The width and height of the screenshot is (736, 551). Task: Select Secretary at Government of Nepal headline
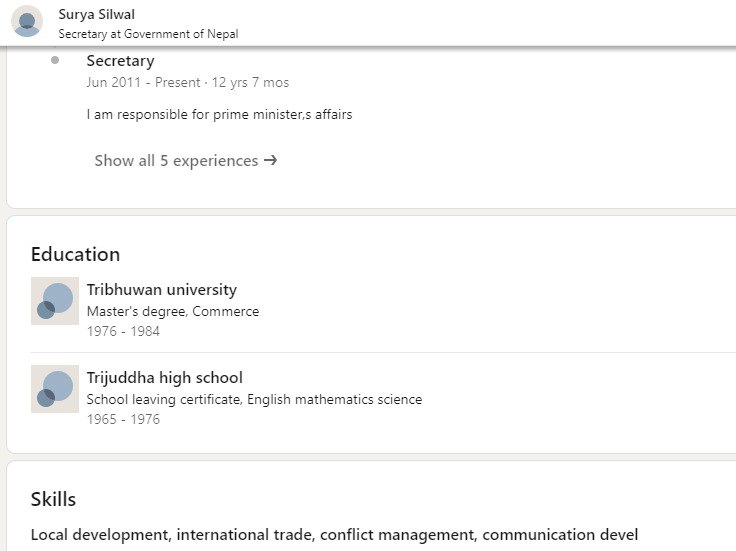pyautogui.click(x=148, y=34)
